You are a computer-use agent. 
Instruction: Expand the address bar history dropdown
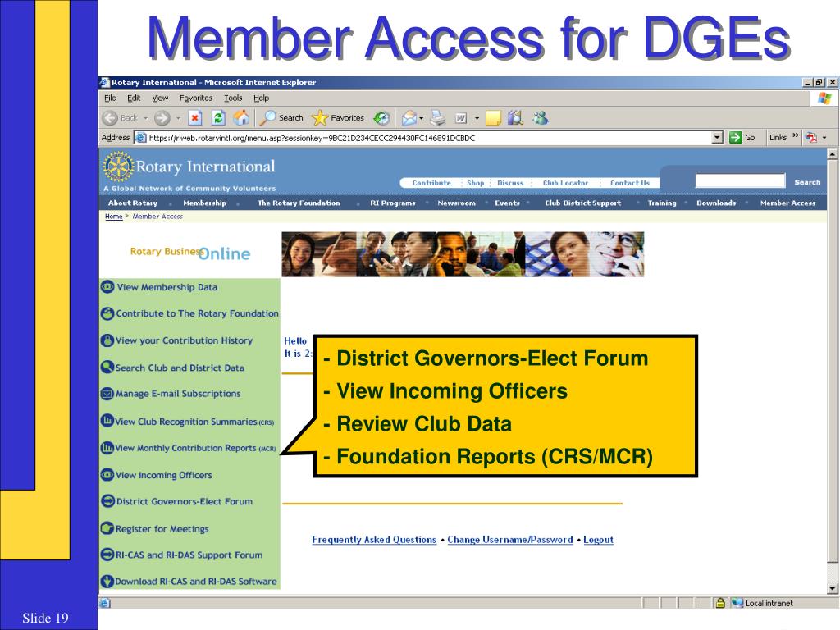[x=717, y=138]
